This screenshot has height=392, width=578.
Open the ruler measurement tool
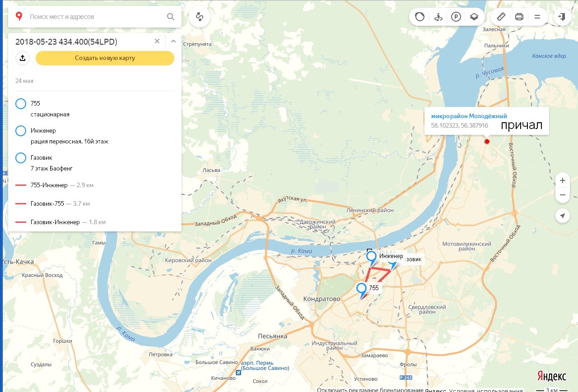click(501, 17)
